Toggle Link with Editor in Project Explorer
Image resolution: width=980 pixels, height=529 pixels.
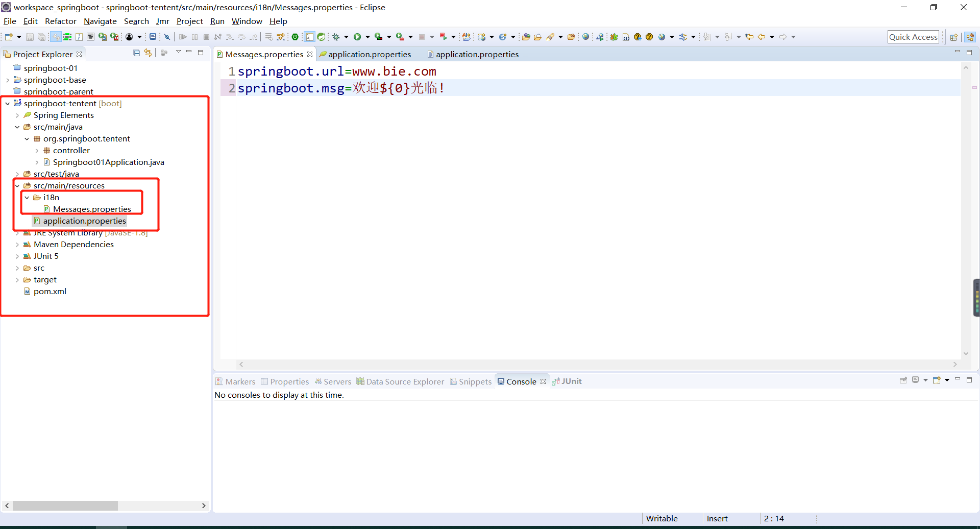[148, 53]
